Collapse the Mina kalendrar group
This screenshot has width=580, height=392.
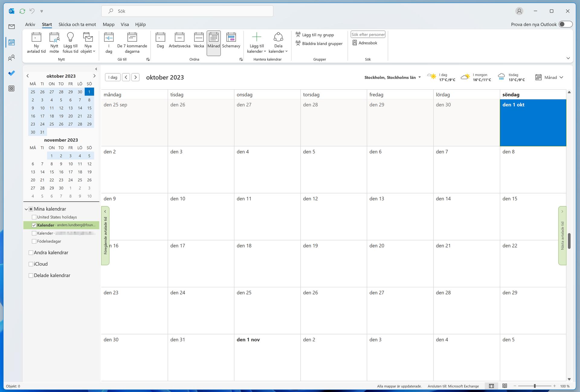click(x=26, y=209)
